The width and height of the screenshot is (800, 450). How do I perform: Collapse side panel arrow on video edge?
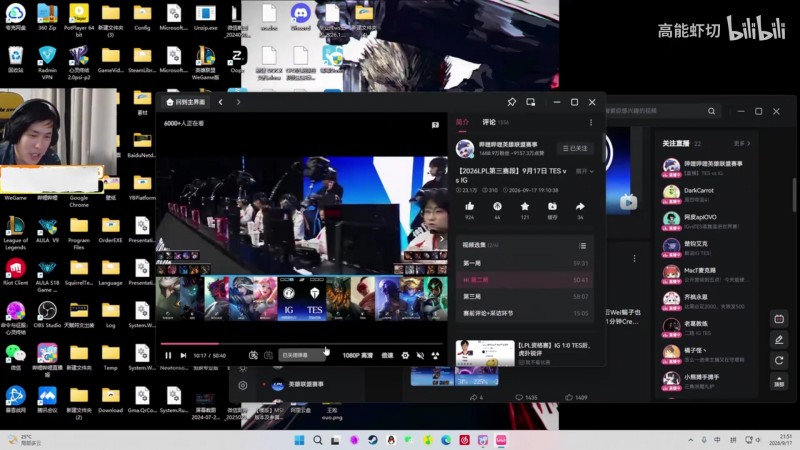pyautogui.click(x=442, y=238)
